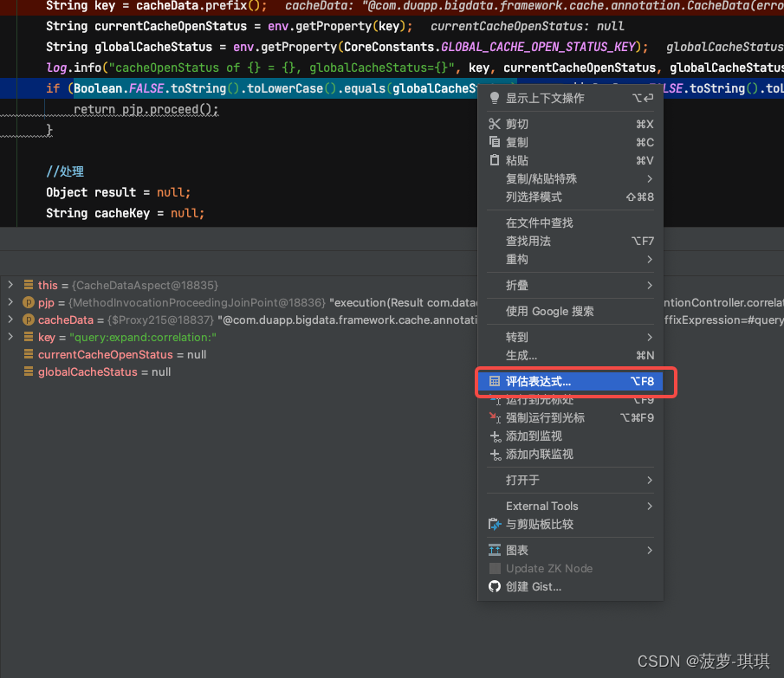
Task: Select 查找用法 menu item
Action: click(571, 241)
